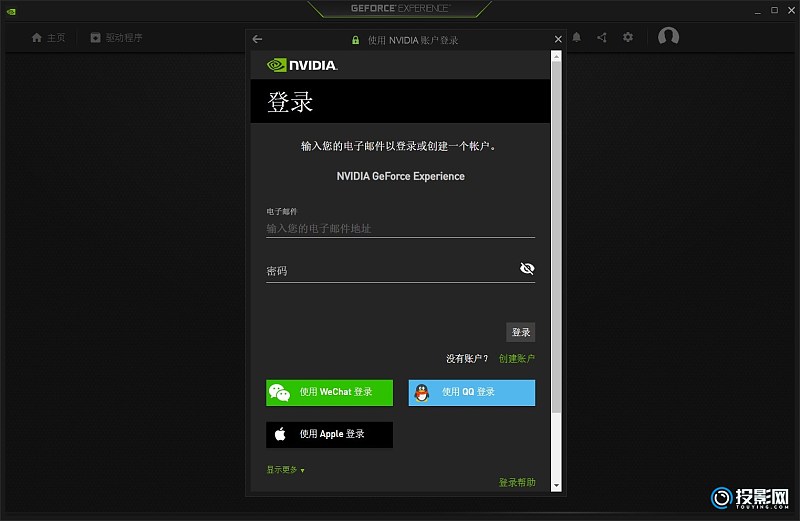Toggle password visibility eye icon

click(527, 269)
